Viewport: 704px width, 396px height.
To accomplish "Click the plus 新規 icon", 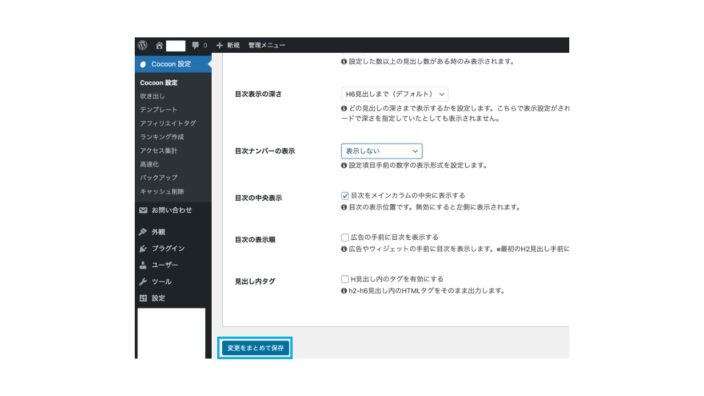I will pyautogui.click(x=220, y=45).
